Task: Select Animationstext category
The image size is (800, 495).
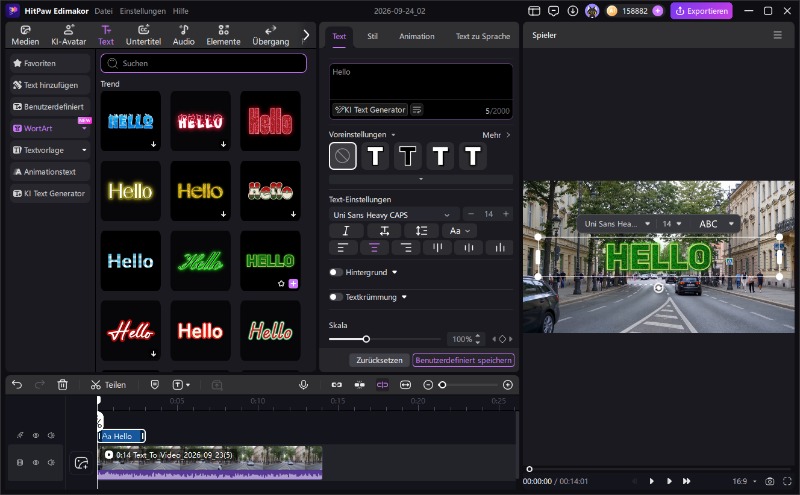Action: point(50,172)
